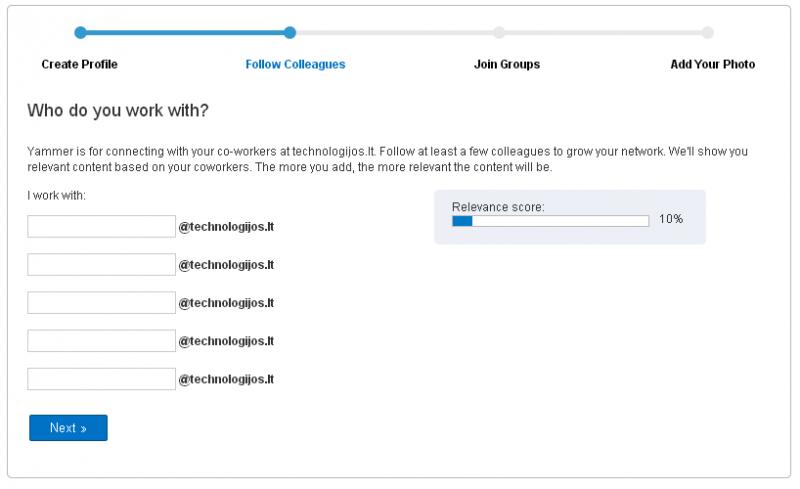Focus the third colleague email field

pyautogui.click(x=102, y=303)
